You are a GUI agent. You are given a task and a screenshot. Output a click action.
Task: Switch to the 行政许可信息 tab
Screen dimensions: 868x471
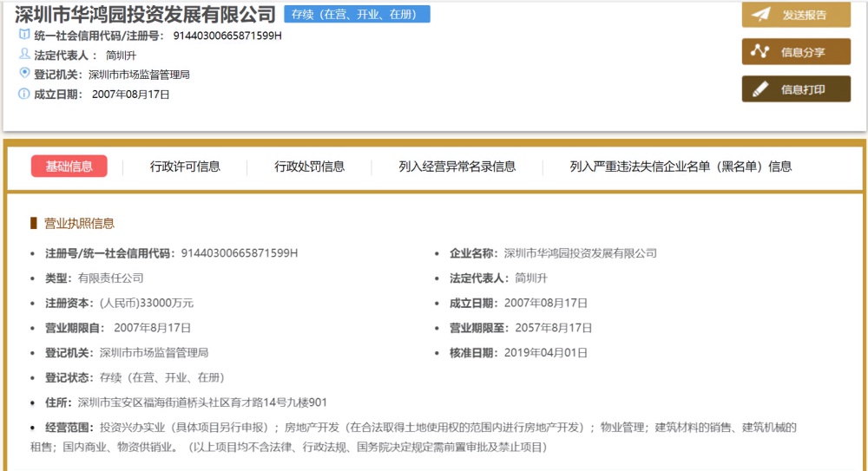pyautogui.click(x=185, y=167)
